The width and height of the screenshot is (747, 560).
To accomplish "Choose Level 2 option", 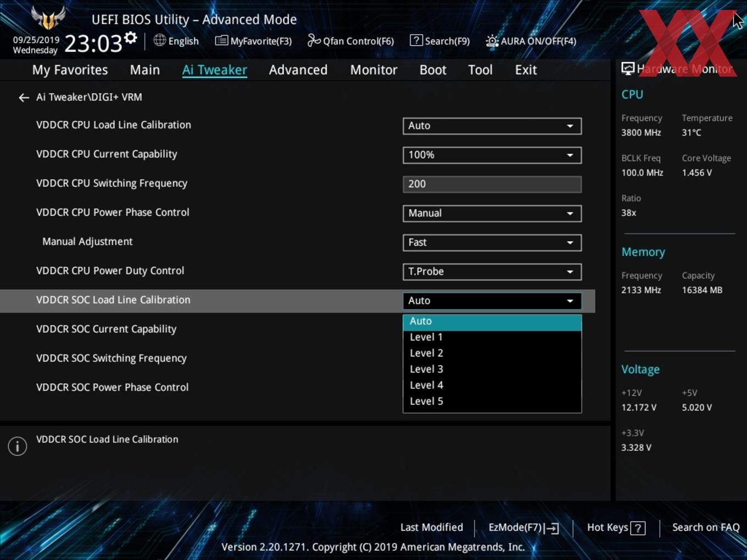I will [x=492, y=353].
